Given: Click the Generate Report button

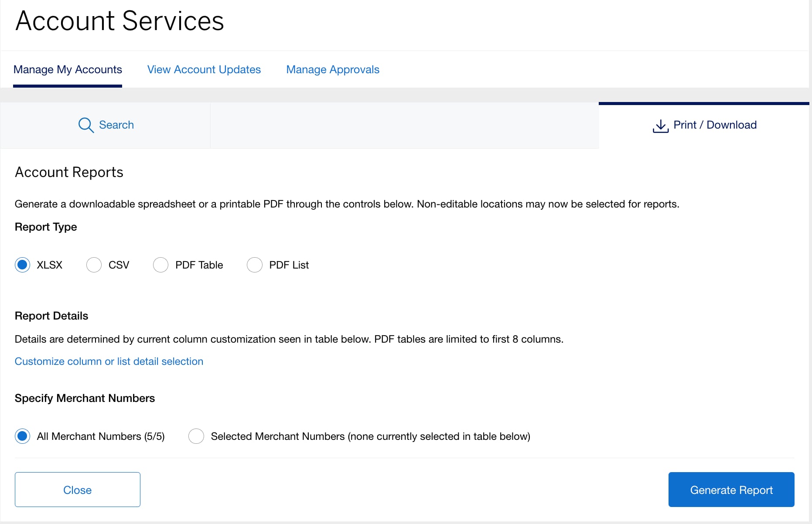Looking at the screenshot, I should tap(731, 490).
